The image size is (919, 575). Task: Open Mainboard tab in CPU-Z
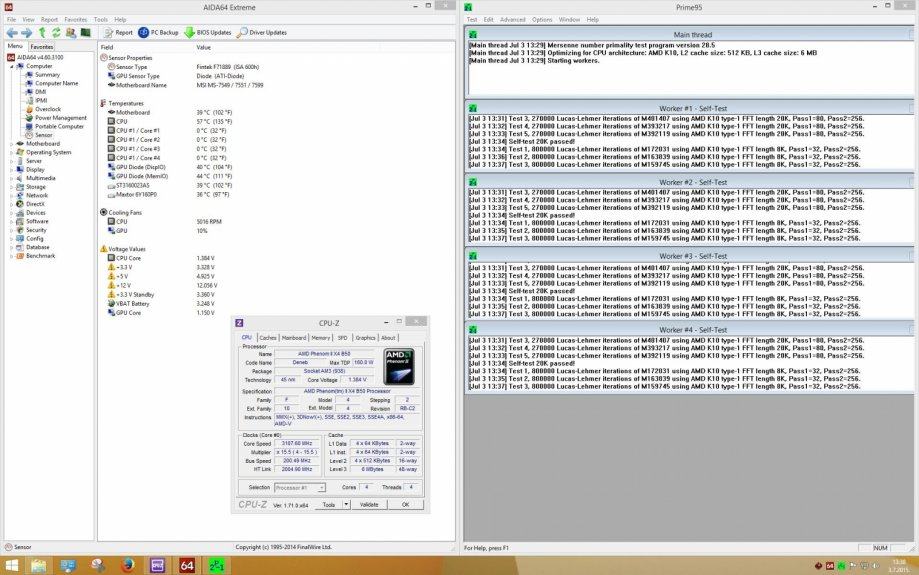[x=294, y=338]
